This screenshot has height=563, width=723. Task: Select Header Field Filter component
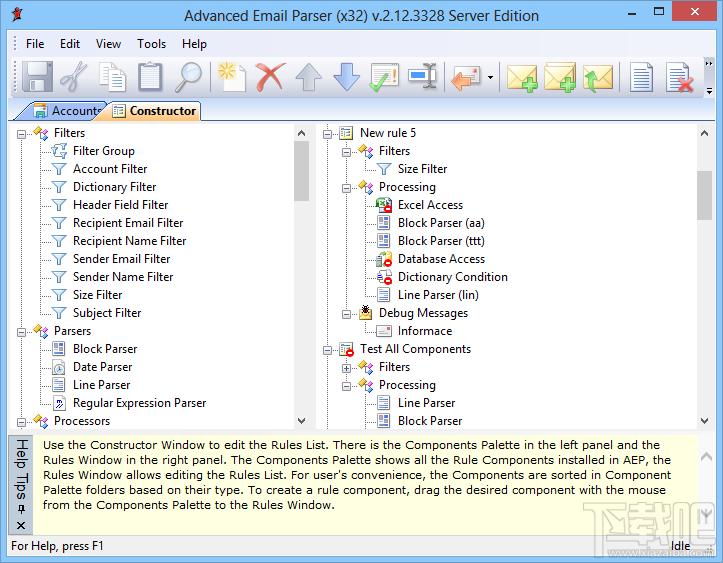[x=120, y=205]
